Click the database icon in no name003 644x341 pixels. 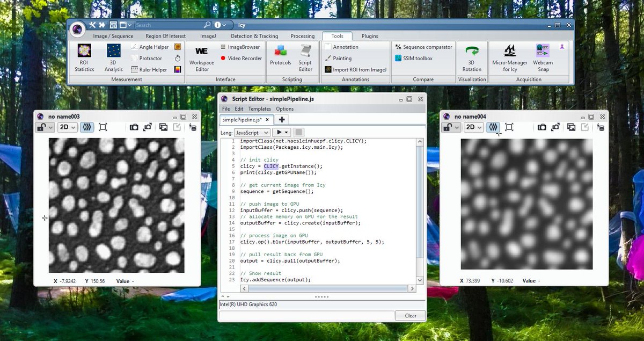click(x=193, y=127)
